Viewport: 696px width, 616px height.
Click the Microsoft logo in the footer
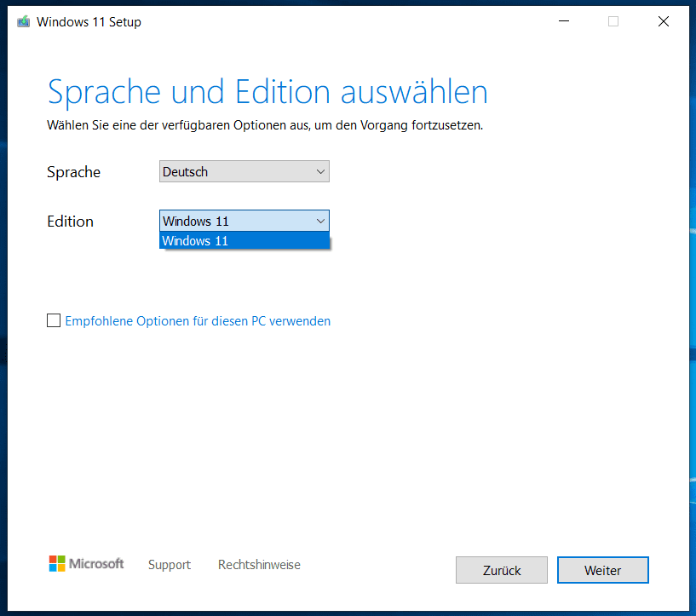tap(86, 564)
